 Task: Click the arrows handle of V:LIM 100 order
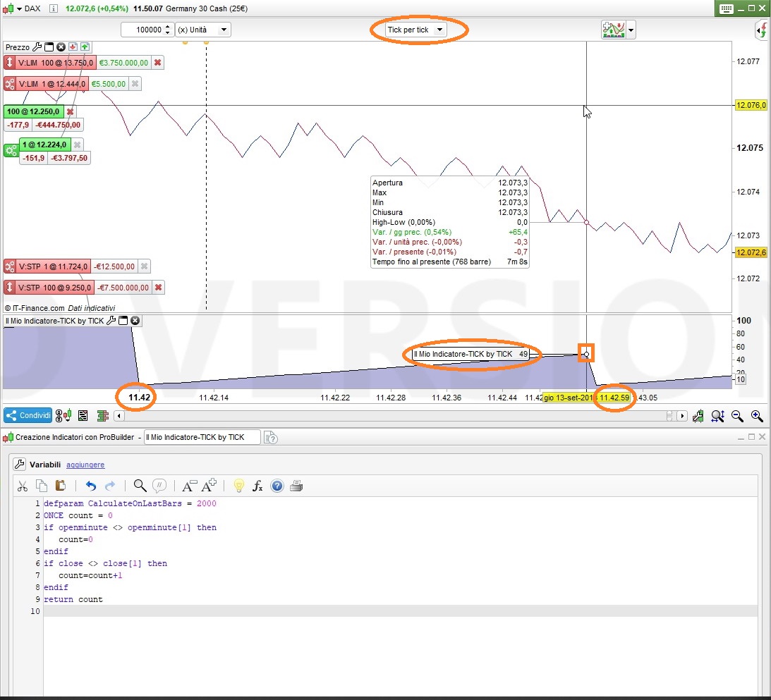coord(9,62)
